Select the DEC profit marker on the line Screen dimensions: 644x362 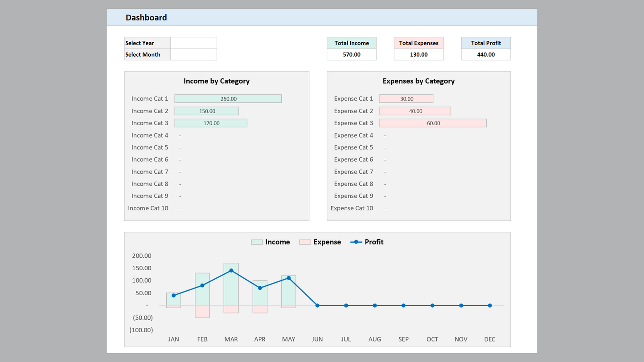pyautogui.click(x=490, y=305)
